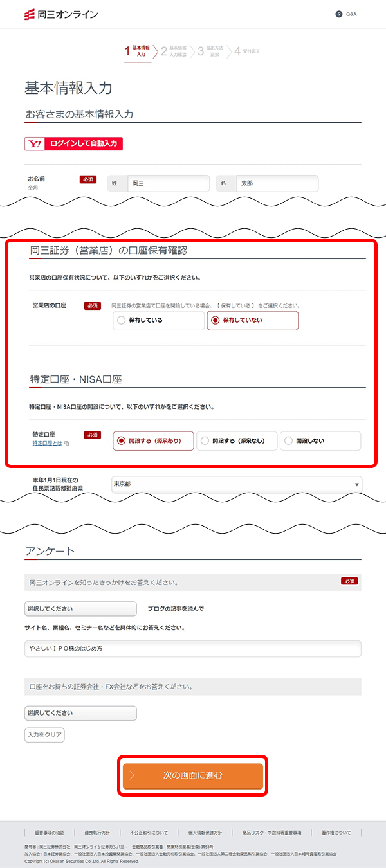Open the 重要事項の確認 footer link
The image size is (386, 868).
pos(50,833)
